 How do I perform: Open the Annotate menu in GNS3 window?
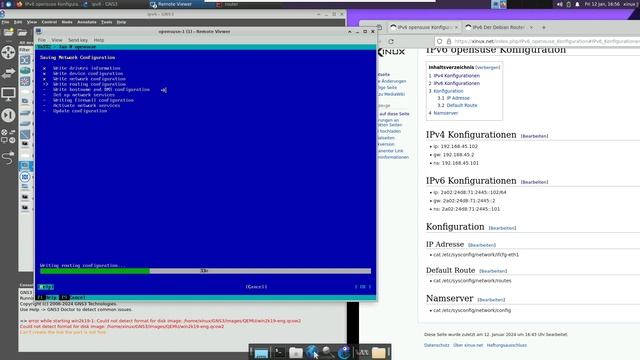[x=87, y=22]
